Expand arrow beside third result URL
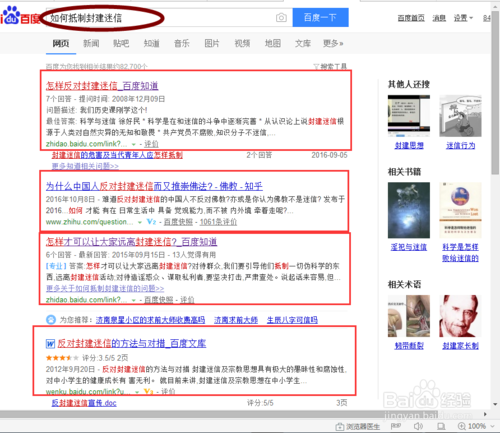This screenshot has height=433, width=500. pos(133,300)
